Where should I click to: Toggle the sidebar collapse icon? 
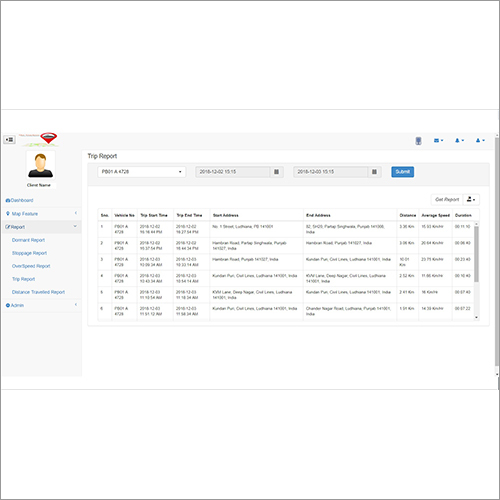pos(9,140)
